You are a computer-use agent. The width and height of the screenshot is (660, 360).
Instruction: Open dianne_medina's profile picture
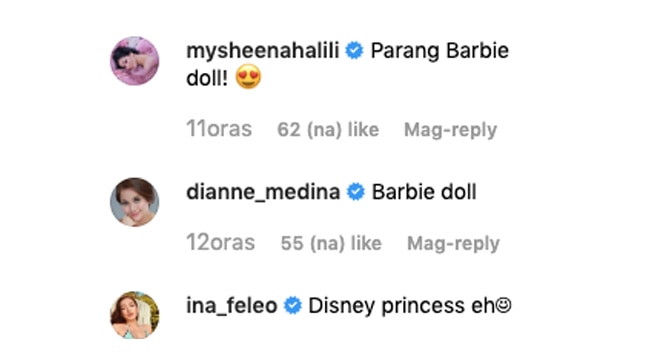135,202
